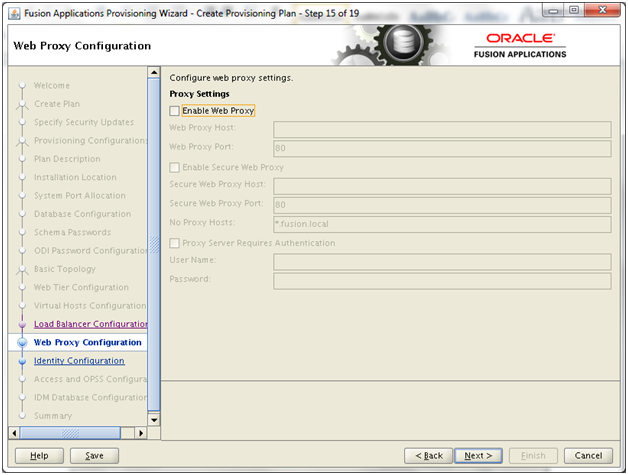Select the Installation Location step

coord(75,177)
